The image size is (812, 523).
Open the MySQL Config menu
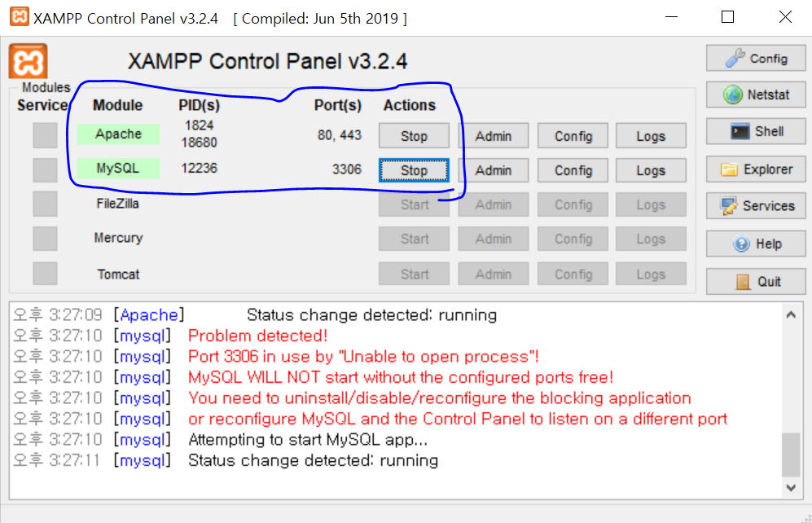coord(573,170)
